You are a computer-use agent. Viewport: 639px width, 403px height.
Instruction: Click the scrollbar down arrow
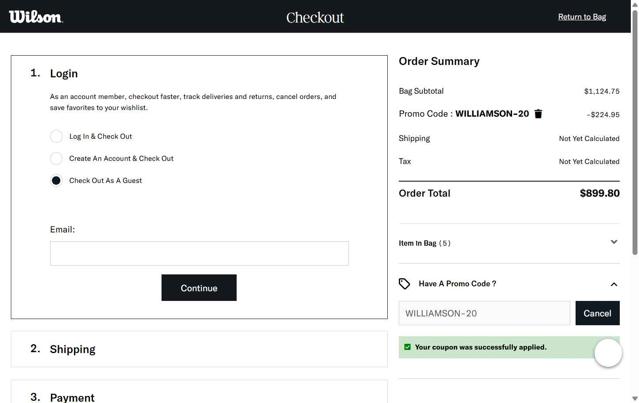[635, 398]
